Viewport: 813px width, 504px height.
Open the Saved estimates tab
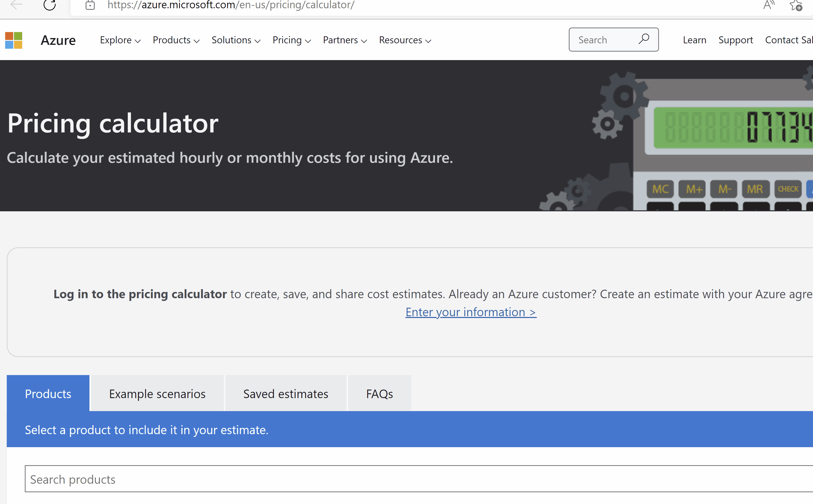(x=286, y=393)
